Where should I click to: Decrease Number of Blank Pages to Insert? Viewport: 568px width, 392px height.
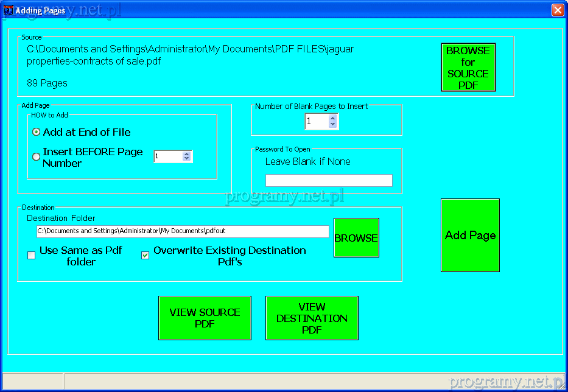point(332,125)
